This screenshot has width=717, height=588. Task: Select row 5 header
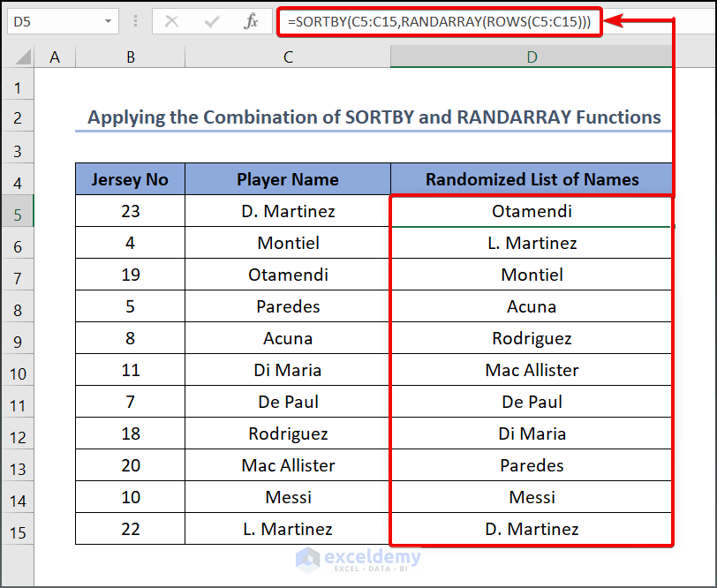(x=18, y=211)
